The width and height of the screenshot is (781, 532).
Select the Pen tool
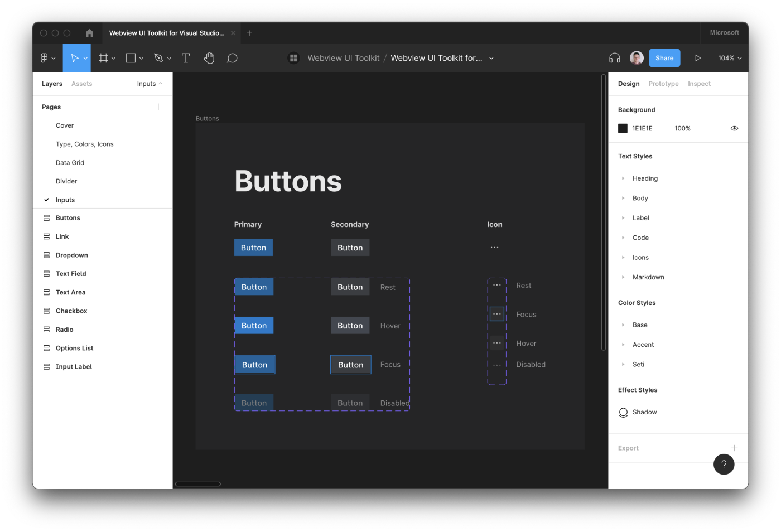point(158,57)
